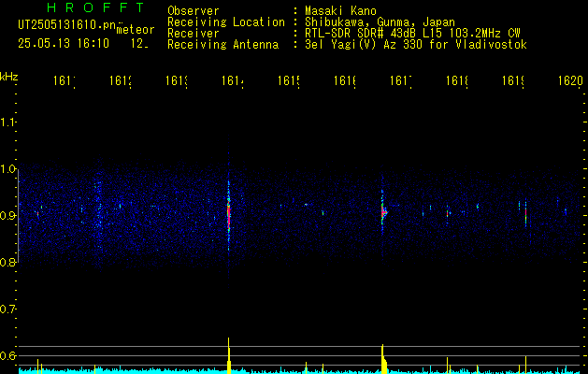Click the 1.0 frequency axis label
Screen dimensions: 588x374
[x=7, y=169]
